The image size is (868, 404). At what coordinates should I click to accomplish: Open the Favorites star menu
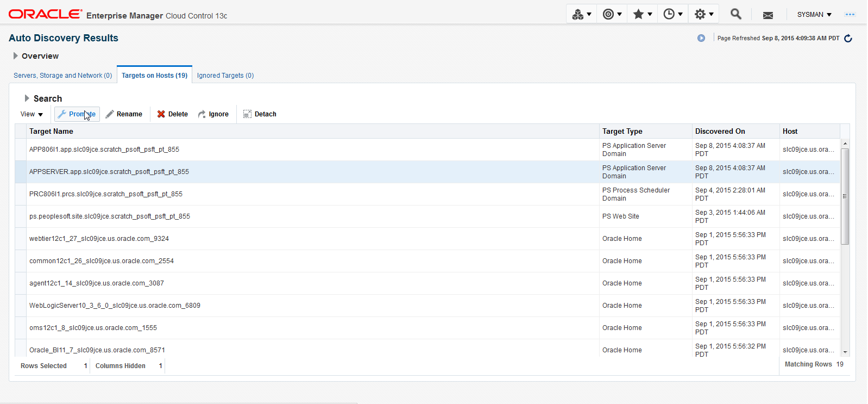point(643,14)
